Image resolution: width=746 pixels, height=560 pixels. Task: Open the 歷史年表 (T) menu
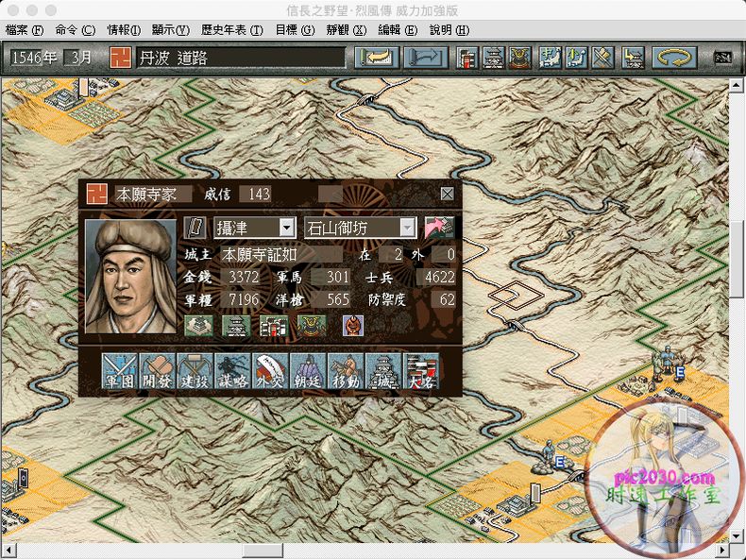pyautogui.click(x=231, y=30)
